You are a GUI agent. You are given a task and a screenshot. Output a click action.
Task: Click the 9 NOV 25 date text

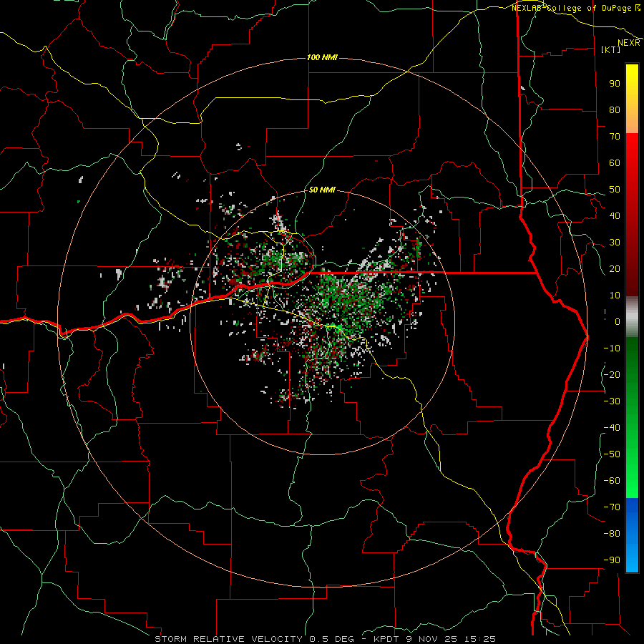click(434, 639)
